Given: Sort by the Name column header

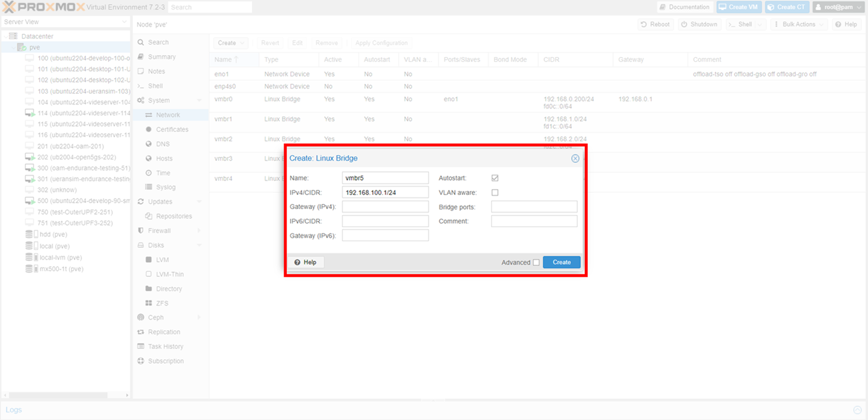Looking at the screenshot, I should (234, 59).
